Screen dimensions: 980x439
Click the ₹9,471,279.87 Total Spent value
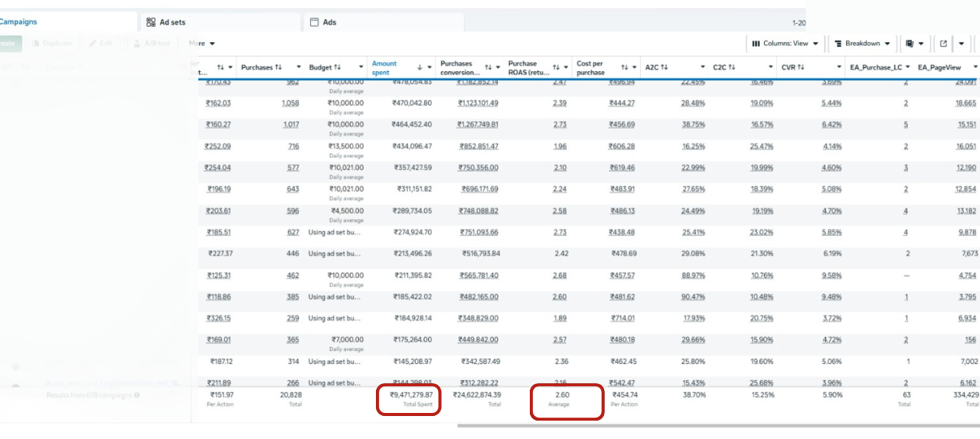tap(411, 395)
